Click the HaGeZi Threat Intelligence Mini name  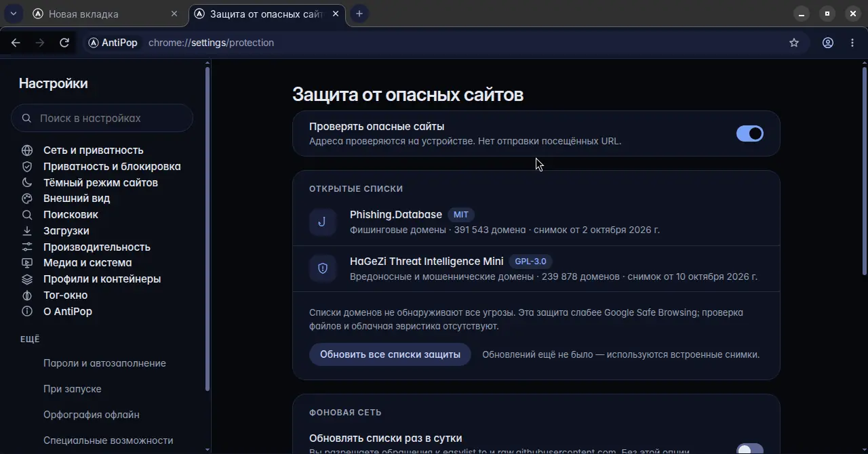click(427, 261)
